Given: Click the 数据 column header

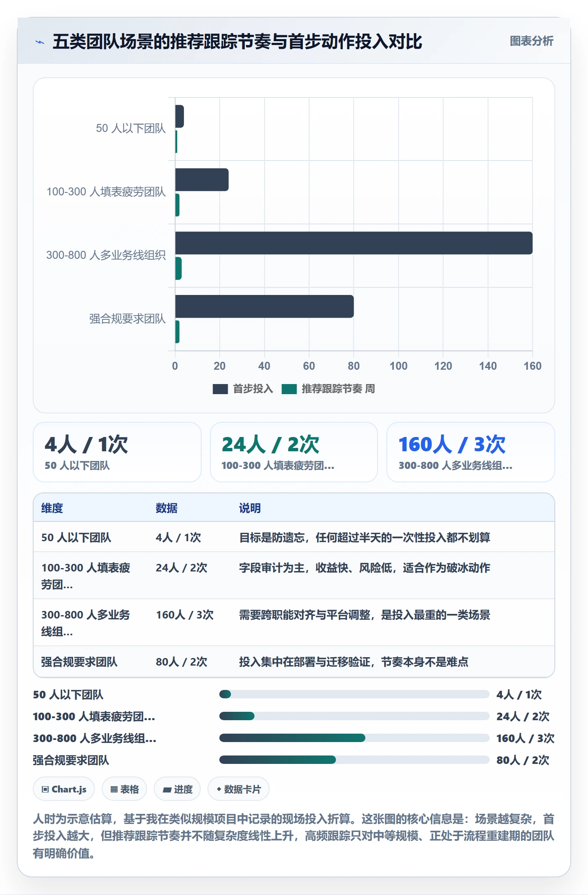Looking at the screenshot, I should click(x=167, y=508).
